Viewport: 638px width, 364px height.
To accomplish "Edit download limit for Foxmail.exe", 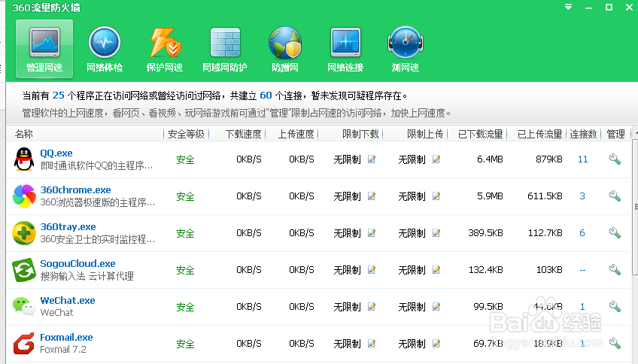I will point(372,344).
